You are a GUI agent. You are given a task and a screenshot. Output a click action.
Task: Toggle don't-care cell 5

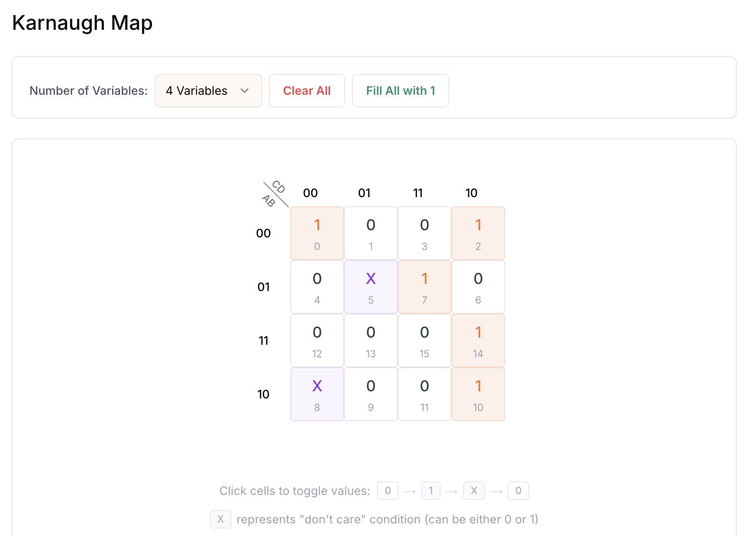(x=370, y=287)
